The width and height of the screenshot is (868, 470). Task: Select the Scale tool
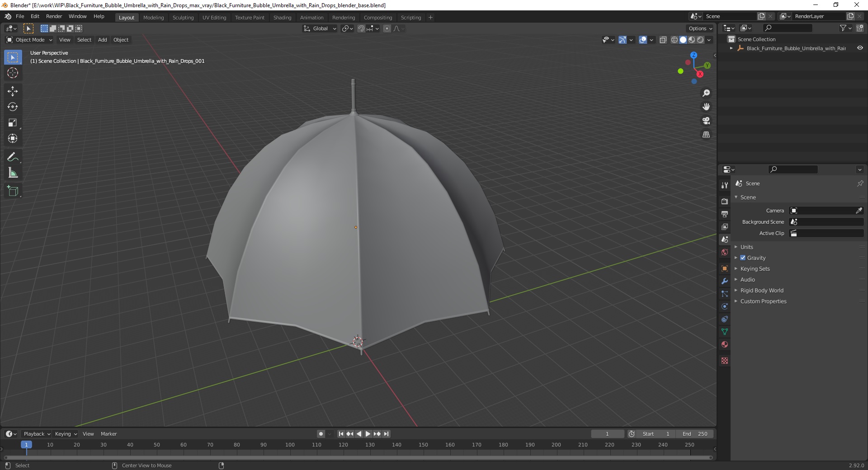(13, 123)
